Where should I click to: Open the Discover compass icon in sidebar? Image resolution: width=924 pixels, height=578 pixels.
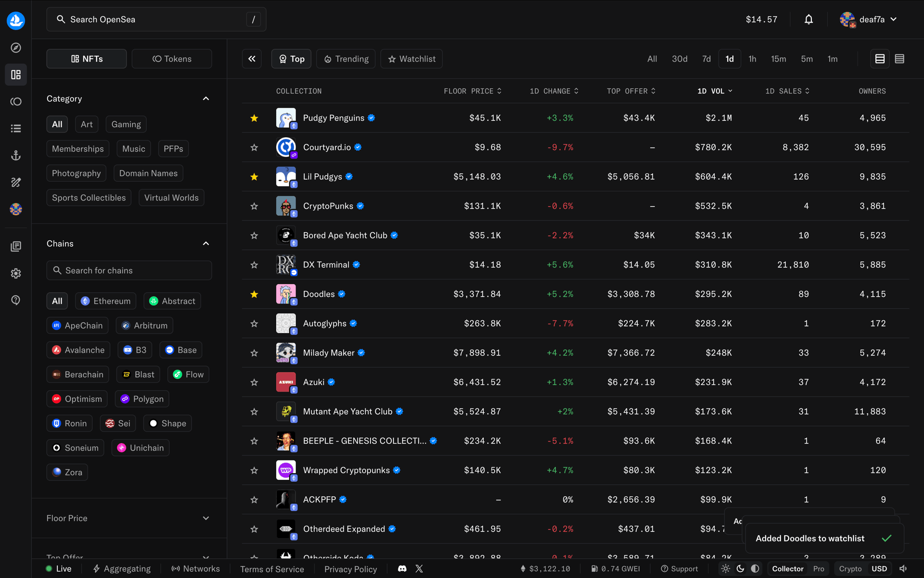point(16,48)
